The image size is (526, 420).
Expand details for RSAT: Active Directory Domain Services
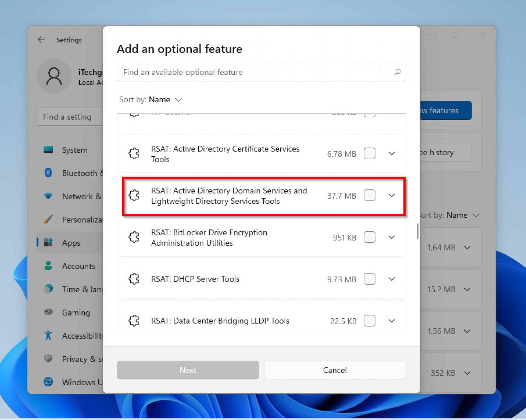(392, 195)
